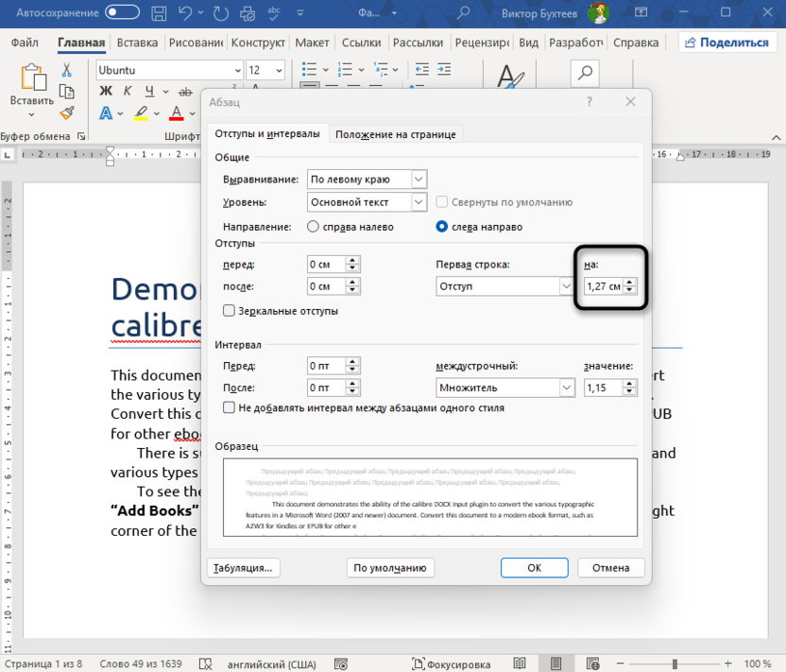Open the Quick Print icon

(x=247, y=13)
